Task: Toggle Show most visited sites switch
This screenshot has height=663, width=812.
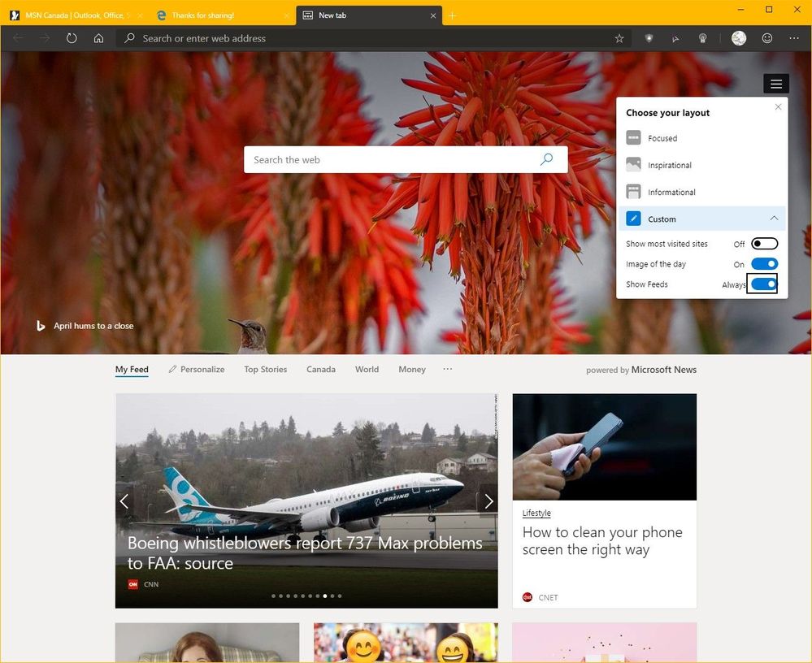Action: coord(764,243)
